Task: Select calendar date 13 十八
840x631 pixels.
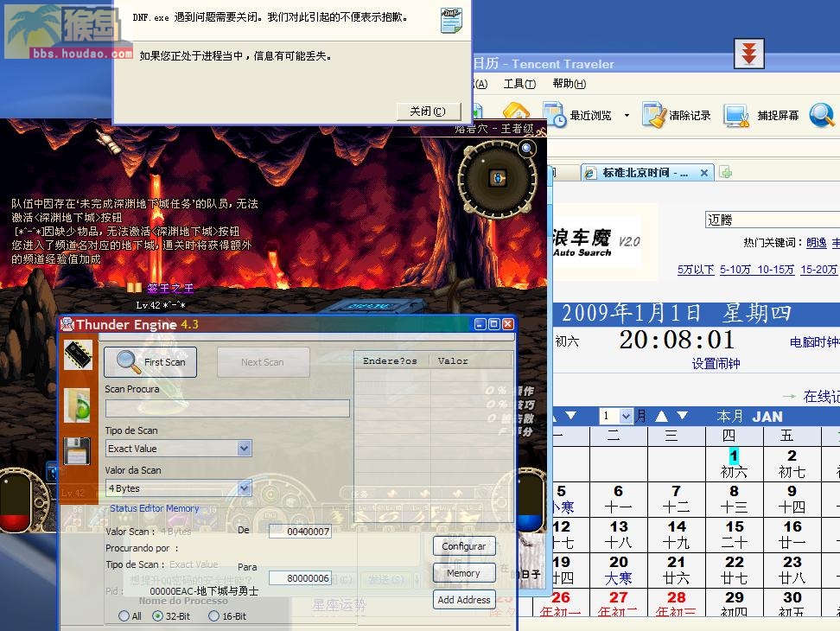Action: pyautogui.click(x=618, y=534)
